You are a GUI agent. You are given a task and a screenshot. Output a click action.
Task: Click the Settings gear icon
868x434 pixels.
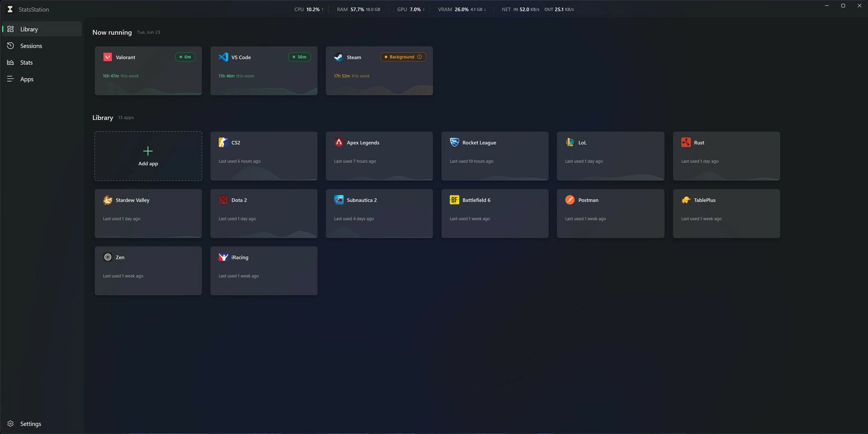(10, 424)
